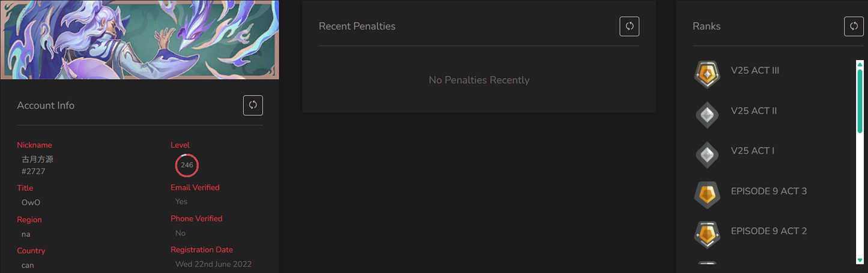Click the Ranks list scrollbar thumb

click(860, 100)
